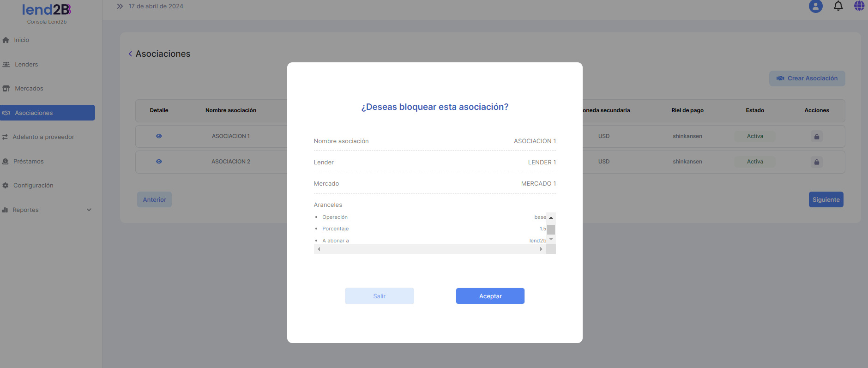
Task: Expand the Reportes submenu chevron
Action: click(x=89, y=210)
